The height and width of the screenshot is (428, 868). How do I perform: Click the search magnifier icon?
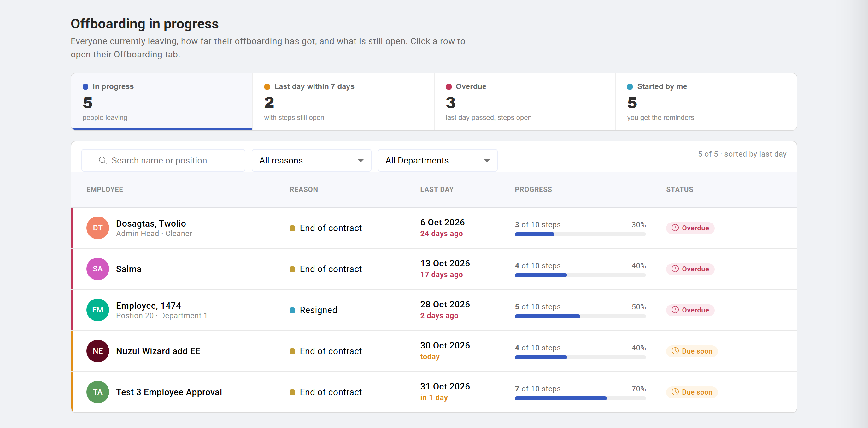click(x=103, y=161)
